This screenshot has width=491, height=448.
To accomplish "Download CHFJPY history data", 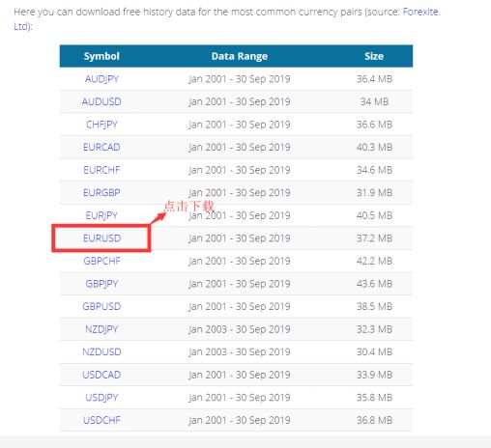I will (101, 125).
